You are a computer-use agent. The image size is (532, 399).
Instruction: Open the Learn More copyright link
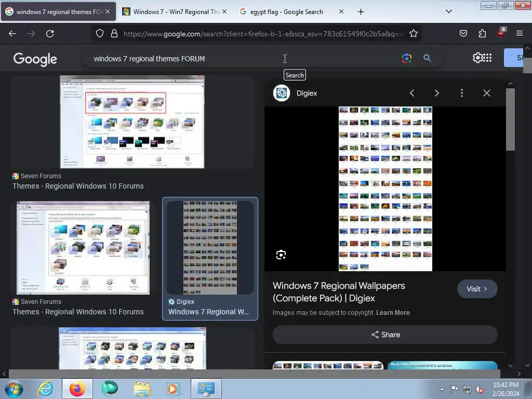pos(393,312)
